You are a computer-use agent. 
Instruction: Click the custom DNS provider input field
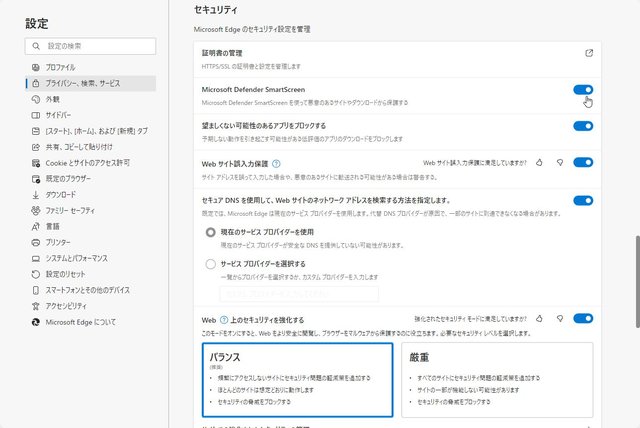tap(299, 294)
